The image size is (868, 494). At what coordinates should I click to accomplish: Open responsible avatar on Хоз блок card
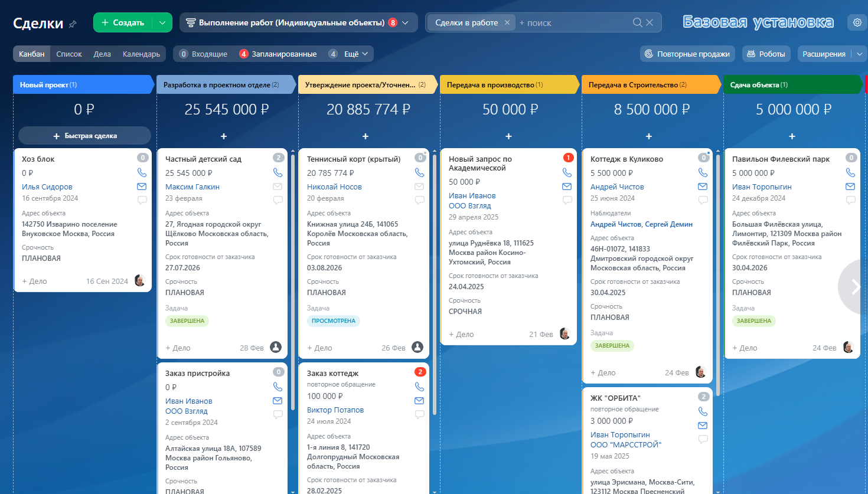point(140,280)
